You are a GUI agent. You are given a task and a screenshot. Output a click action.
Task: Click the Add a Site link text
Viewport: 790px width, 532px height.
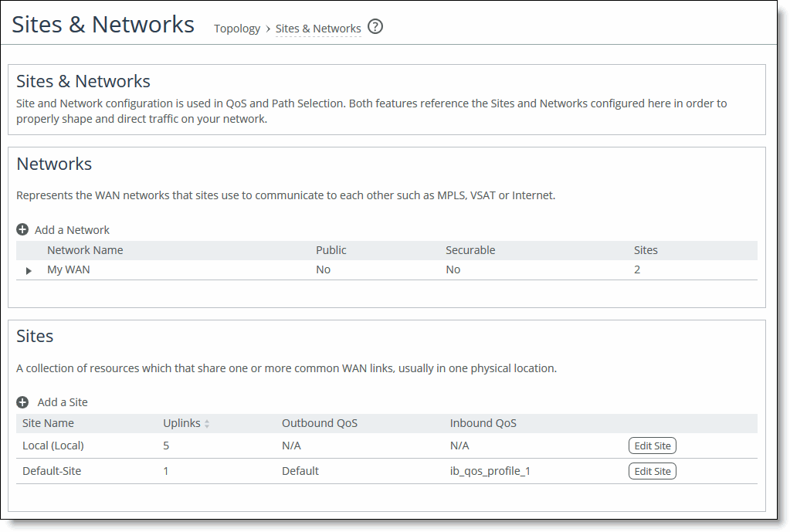63,402
